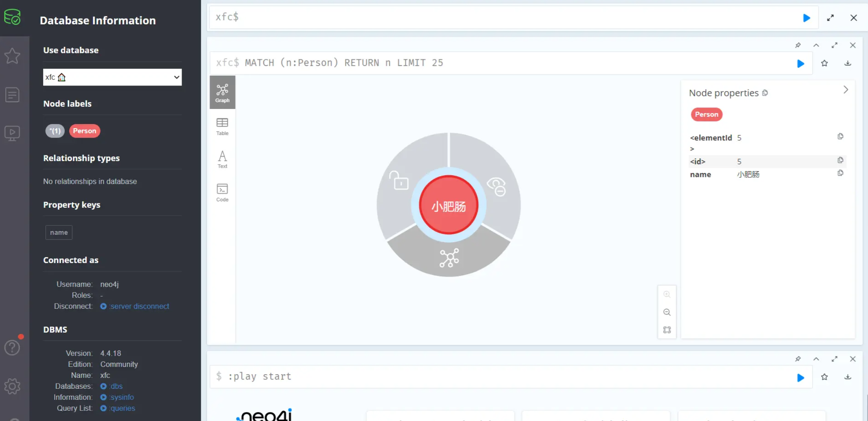Copy the elementId property value

(x=840, y=136)
